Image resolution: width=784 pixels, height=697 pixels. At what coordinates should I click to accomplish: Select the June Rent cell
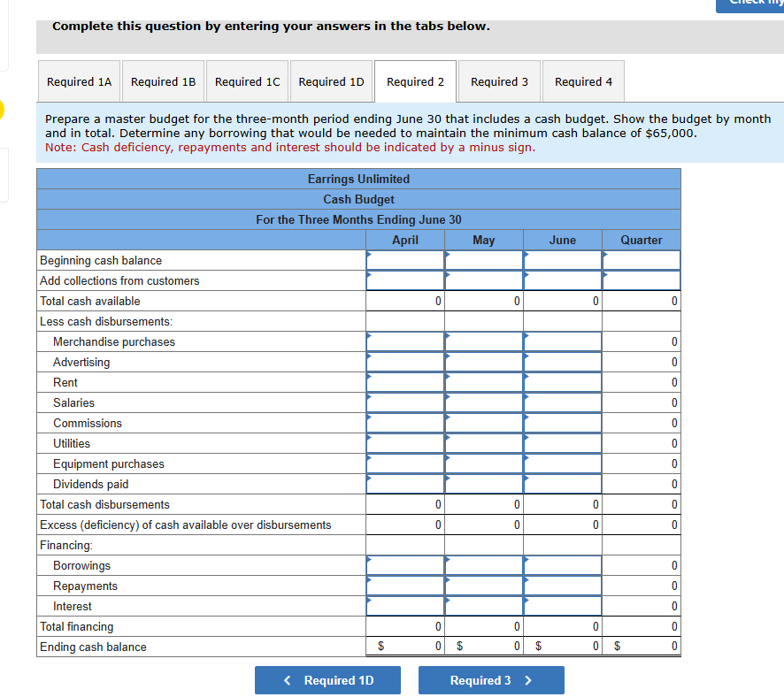[563, 382]
